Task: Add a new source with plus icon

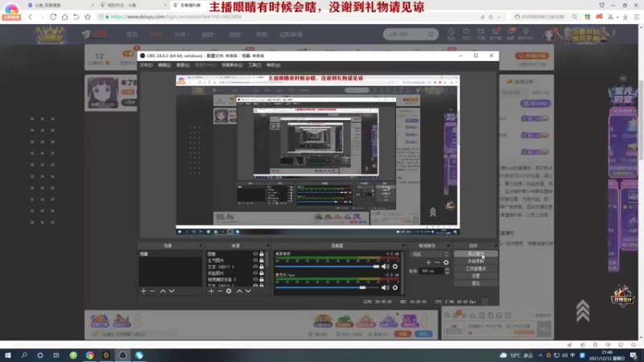Action: pos(211,291)
